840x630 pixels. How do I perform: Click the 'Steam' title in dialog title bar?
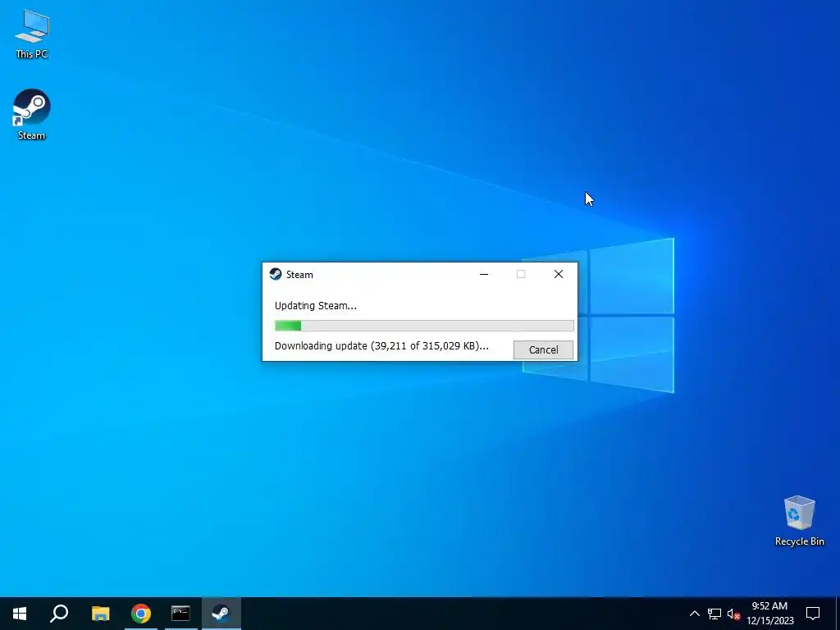(299, 275)
